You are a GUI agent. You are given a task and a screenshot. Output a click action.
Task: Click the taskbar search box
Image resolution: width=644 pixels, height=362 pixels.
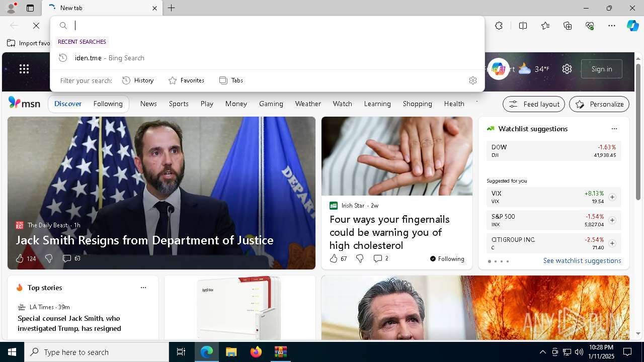[97, 352]
